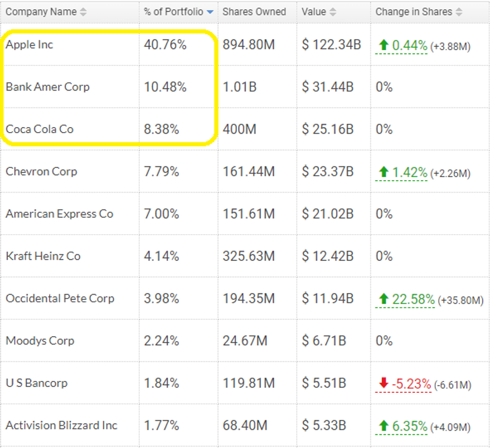This screenshot has width=491, height=448.
Task: Click green up arrow in Activision Blizzard row
Action: click(384, 426)
